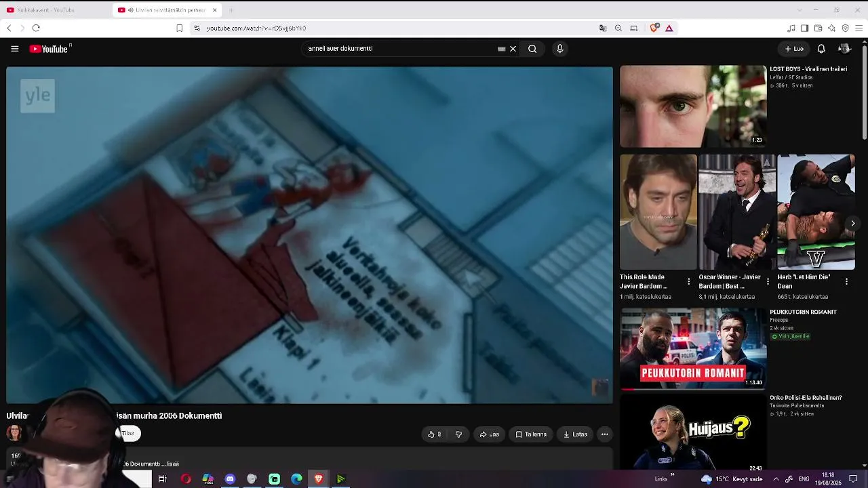Open YouTube notifications bell
This screenshot has width=868, height=488.
pos(821,49)
